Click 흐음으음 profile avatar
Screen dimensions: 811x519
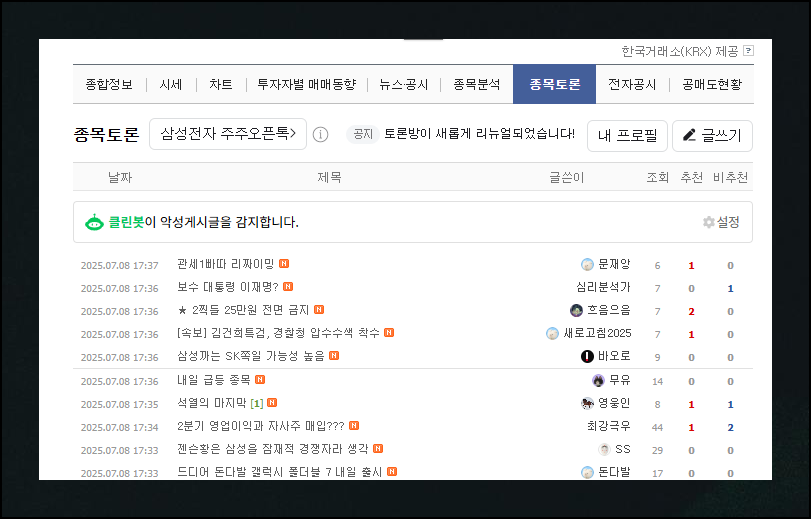pyautogui.click(x=576, y=310)
